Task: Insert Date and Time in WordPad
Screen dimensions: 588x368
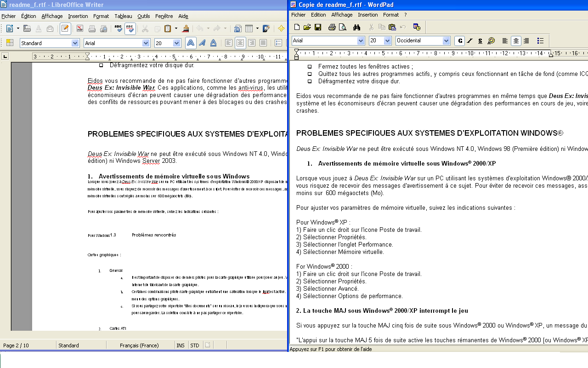Action: pyautogui.click(x=417, y=27)
